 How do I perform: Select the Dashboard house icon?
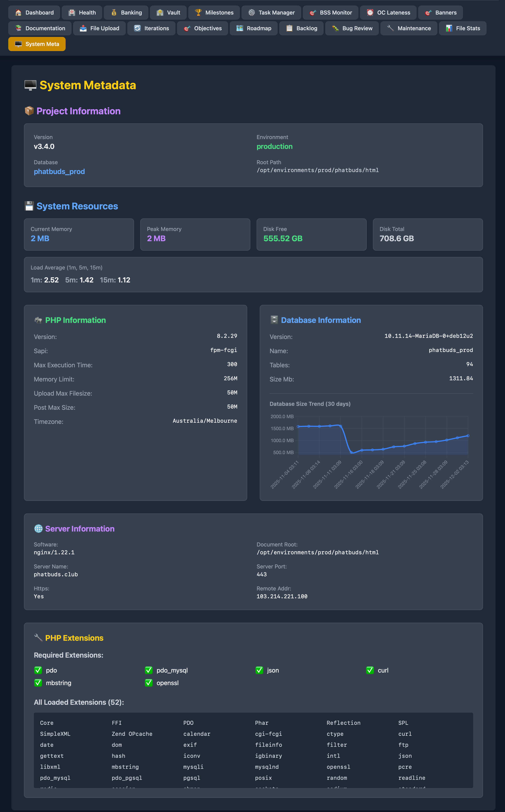click(x=18, y=12)
